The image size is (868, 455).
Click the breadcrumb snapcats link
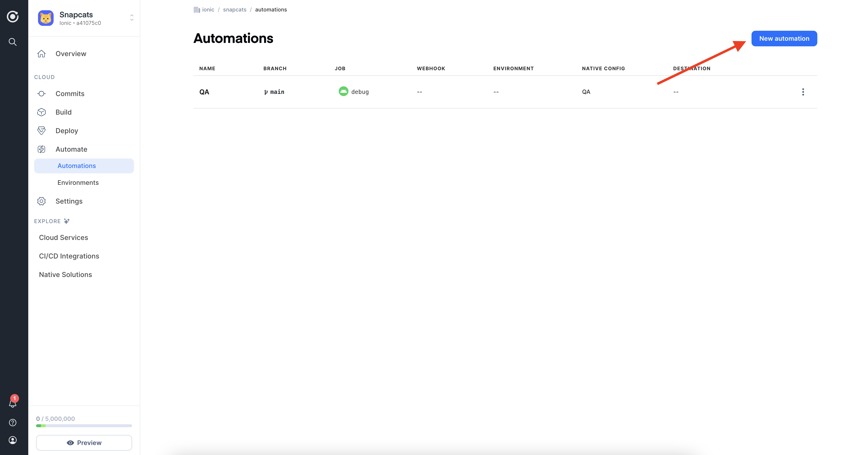point(234,9)
